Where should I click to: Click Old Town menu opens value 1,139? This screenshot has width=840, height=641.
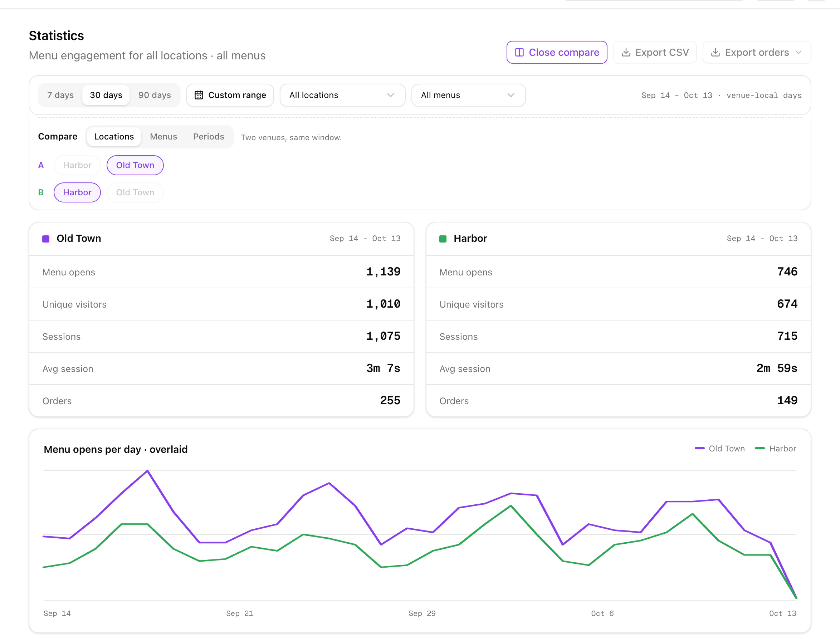click(x=383, y=271)
